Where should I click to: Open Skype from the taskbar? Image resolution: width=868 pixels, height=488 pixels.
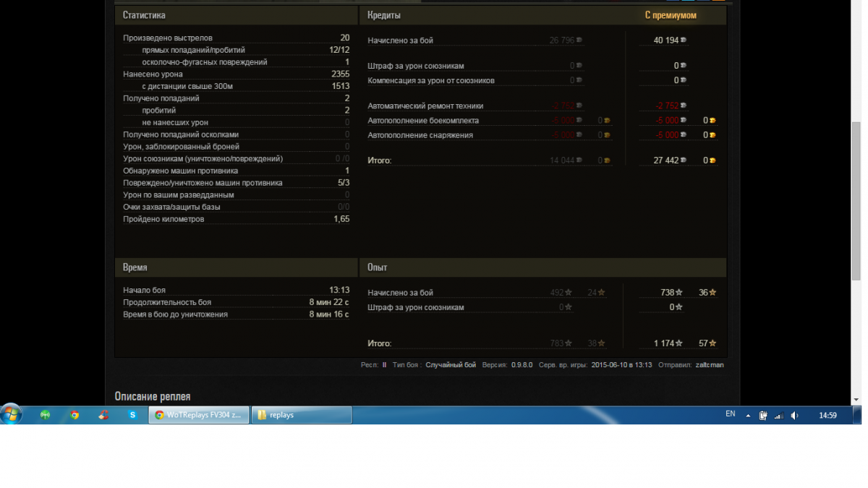[132, 415]
